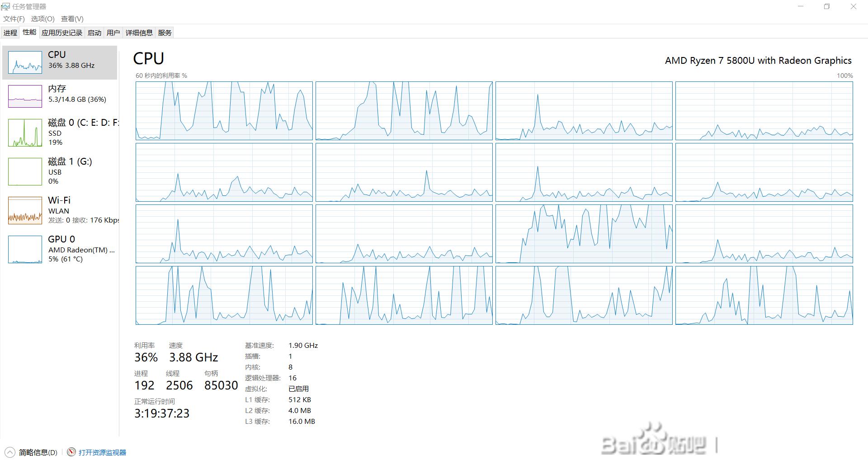Open the 查看(V) menu
The height and width of the screenshot is (465, 868).
click(72, 19)
